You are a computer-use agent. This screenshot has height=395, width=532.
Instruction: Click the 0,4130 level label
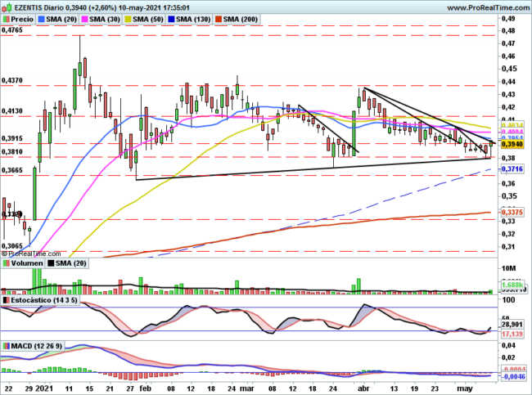pyautogui.click(x=12, y=111)
